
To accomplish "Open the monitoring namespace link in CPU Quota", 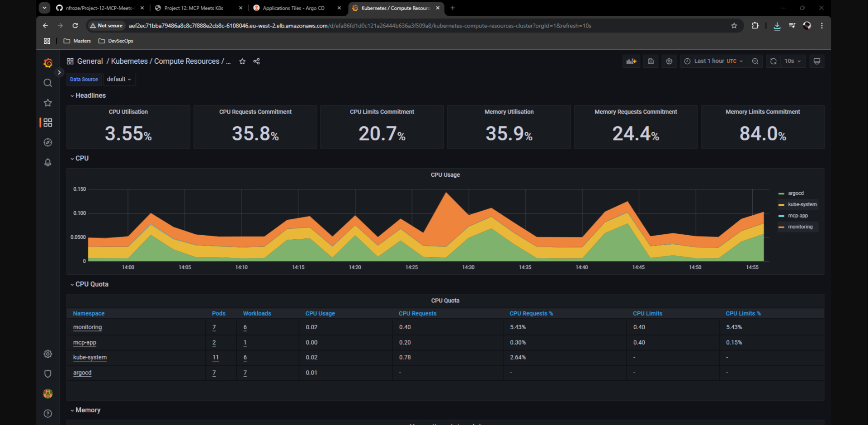I will tap(87, 327).
